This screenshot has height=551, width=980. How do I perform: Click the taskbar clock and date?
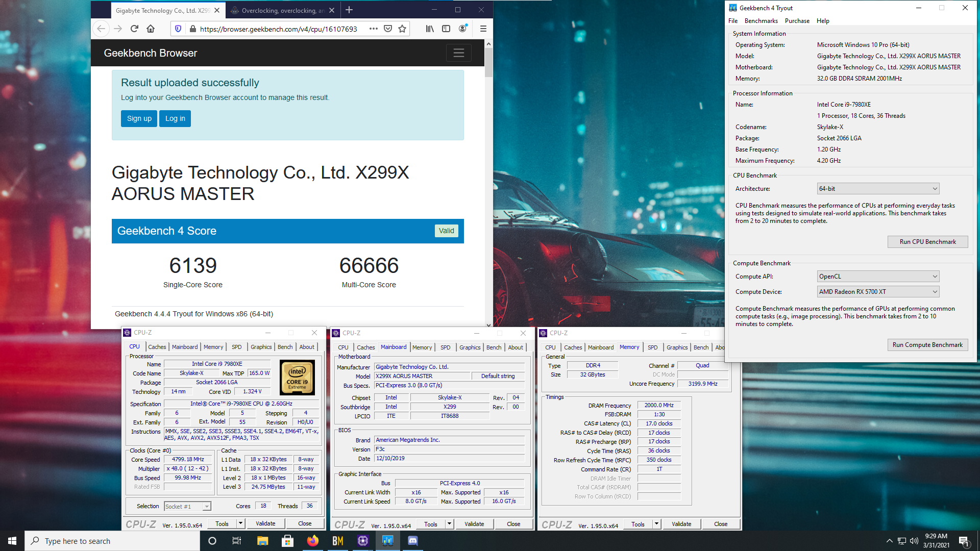tap(936, 541)
